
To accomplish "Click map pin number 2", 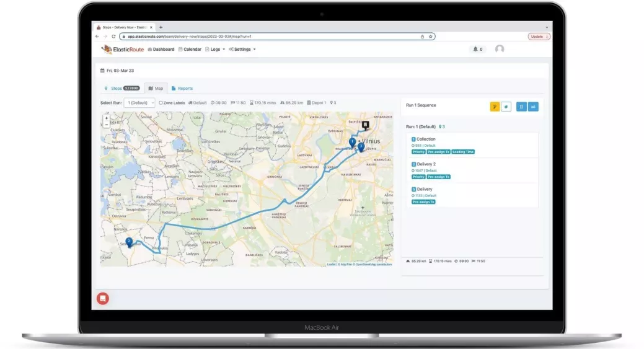I will [x=129, y=242].
